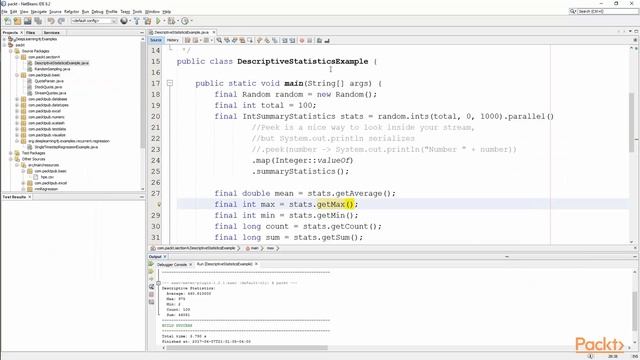Switch to the Services tab
The image size is (640, 360).
(x=51, y=32)
